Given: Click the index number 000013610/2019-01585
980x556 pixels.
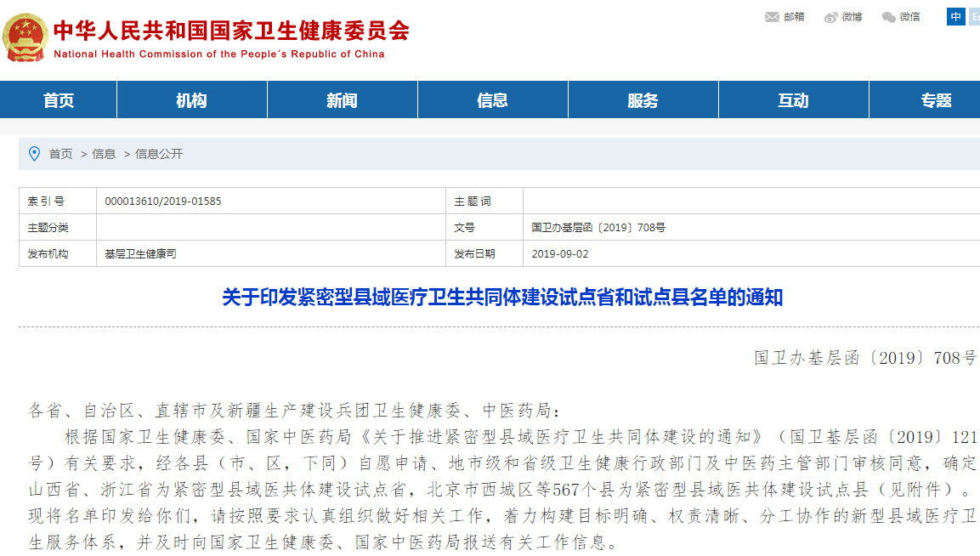Looking at the screenshot, I should pos(163,201).
